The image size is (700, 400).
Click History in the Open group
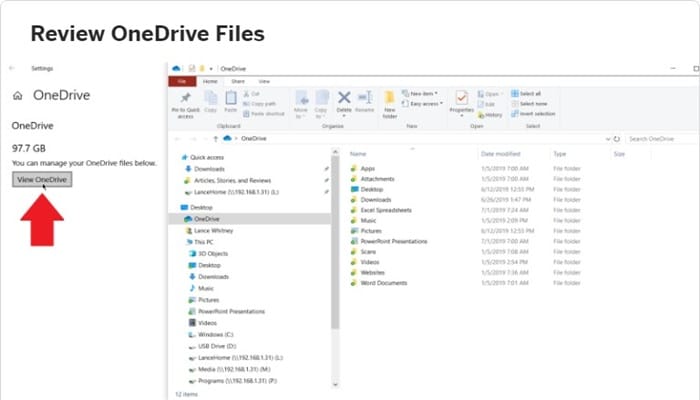(490, 115)
